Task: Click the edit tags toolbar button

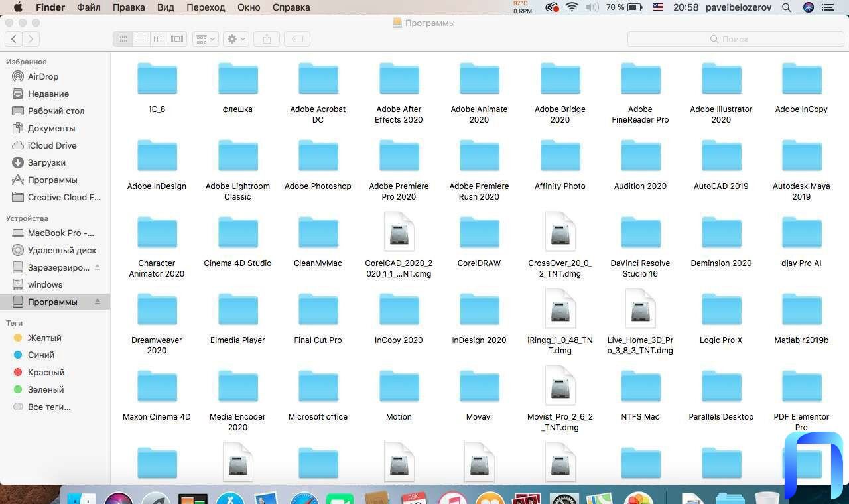Action: pos(298,40)
